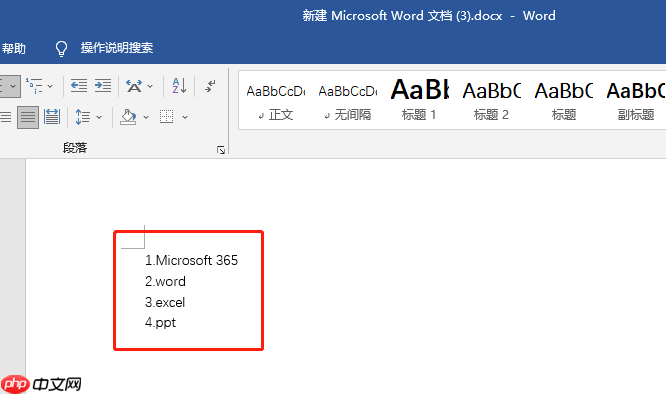The image size is (666, 394).
Task: Increase the paragraph indent
Action: (x=103, y=86)
